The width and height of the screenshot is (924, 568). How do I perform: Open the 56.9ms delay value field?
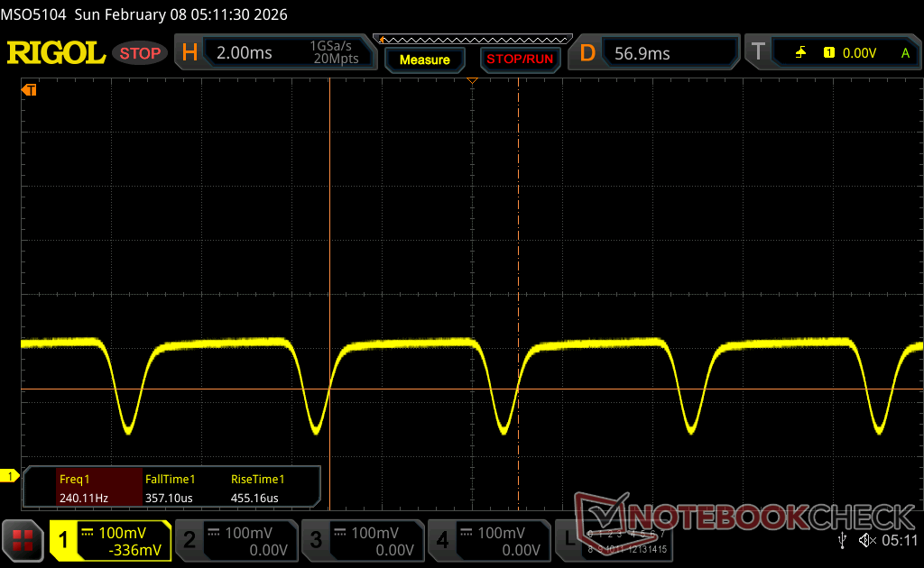click(642, 53)
